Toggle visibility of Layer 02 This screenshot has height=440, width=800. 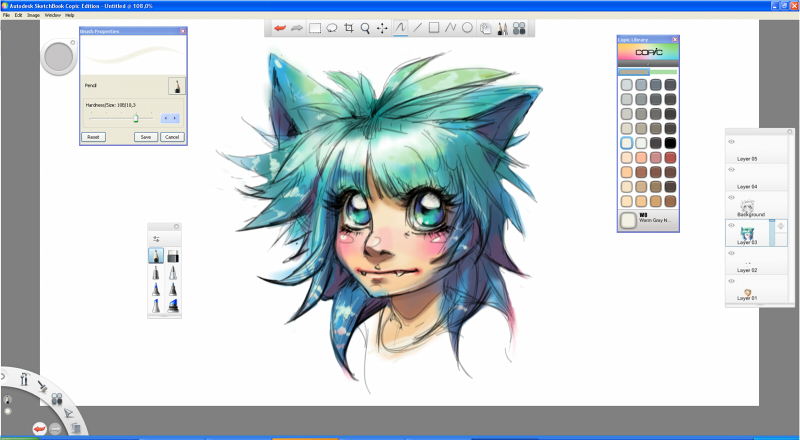pyautogui.click(x=731, y=253)
